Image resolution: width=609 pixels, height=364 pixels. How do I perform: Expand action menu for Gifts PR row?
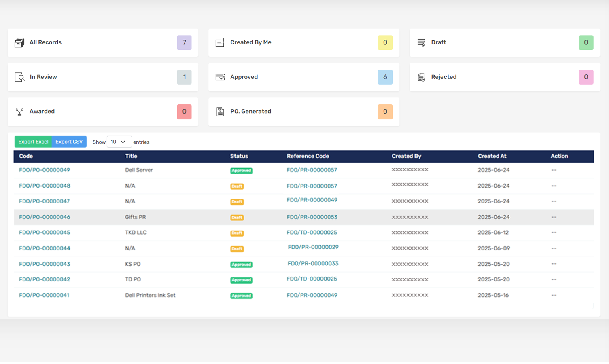point(554,217)
